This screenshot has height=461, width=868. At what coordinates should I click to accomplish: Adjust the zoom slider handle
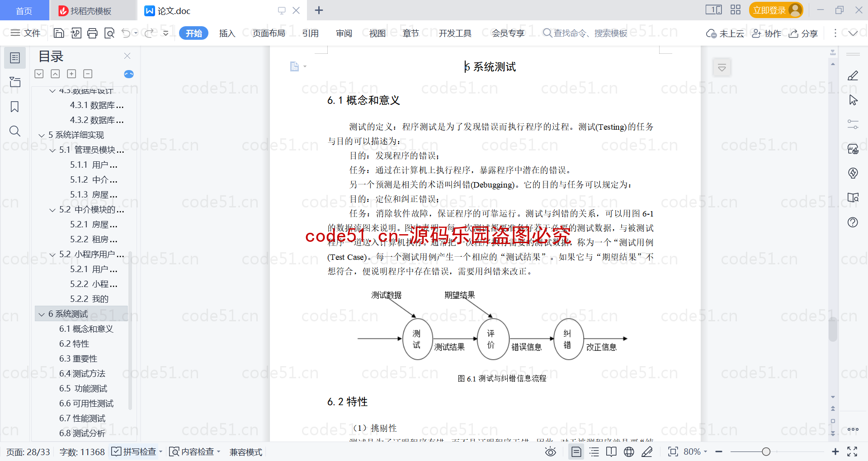(x=766, y=452)
